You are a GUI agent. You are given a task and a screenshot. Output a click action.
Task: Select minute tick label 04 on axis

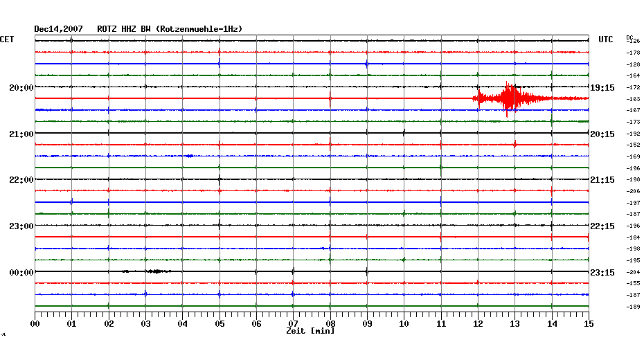coord(183,323)
